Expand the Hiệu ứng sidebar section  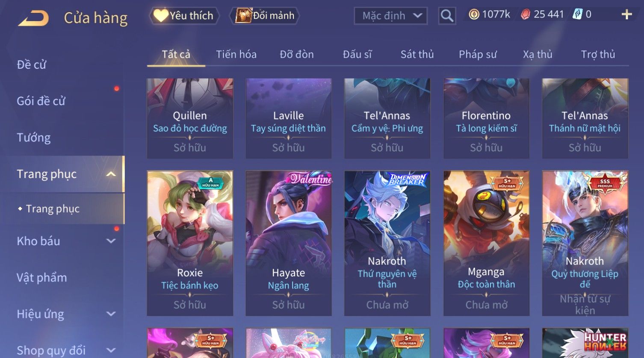click(111, 314)
